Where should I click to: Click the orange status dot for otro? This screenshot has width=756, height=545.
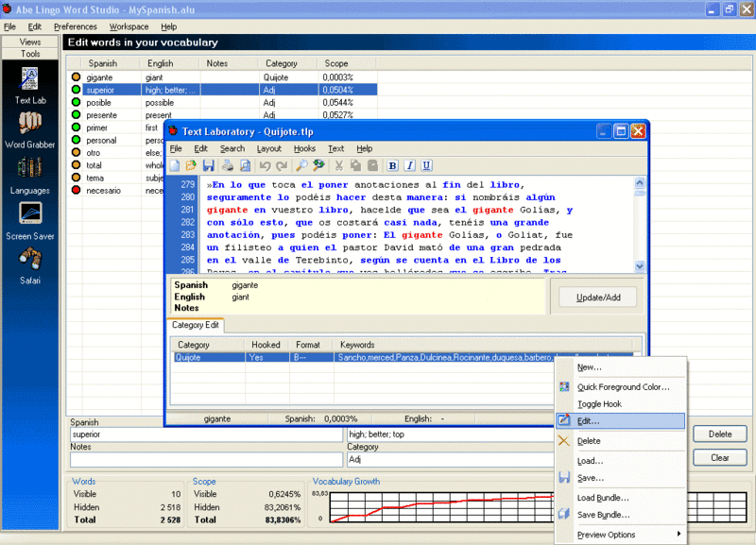[76, 152]
